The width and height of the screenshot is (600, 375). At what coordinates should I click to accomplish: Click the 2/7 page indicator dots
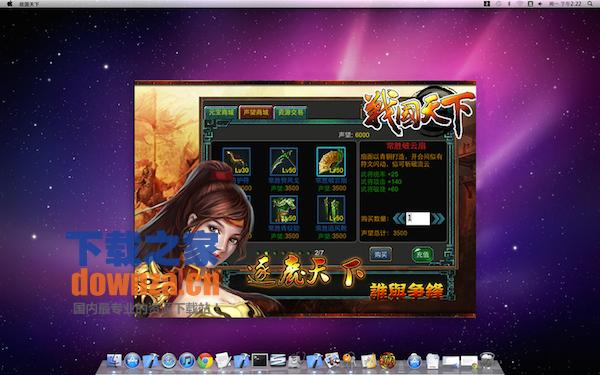coord(290,253)
